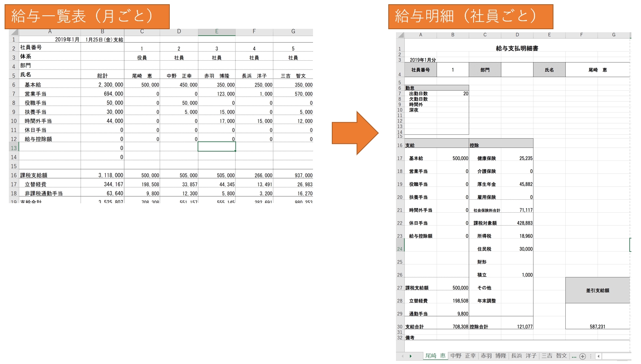Select column B header in salary list

[x=103, y=32]
